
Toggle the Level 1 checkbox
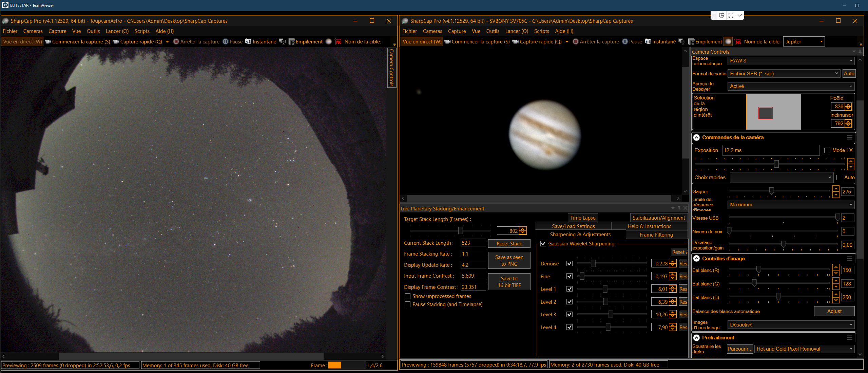click(570, 289)
